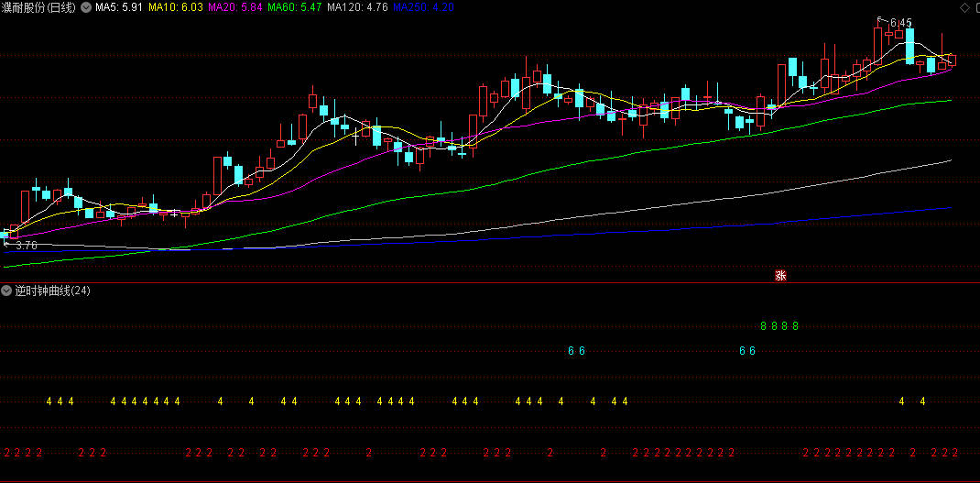Click the green 8 8 8 8 signal markers
This screenshot has height=483, width=980.
click(779, 326)
